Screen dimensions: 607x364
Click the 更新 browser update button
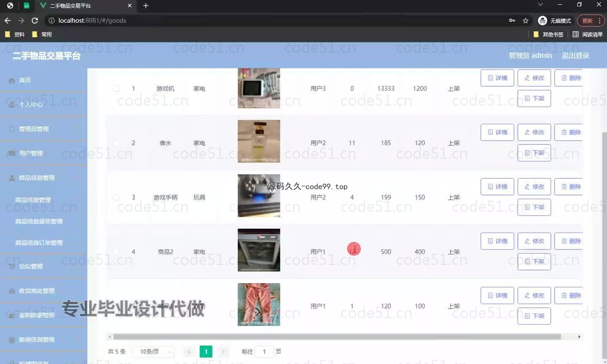click(x=591, y=21)
